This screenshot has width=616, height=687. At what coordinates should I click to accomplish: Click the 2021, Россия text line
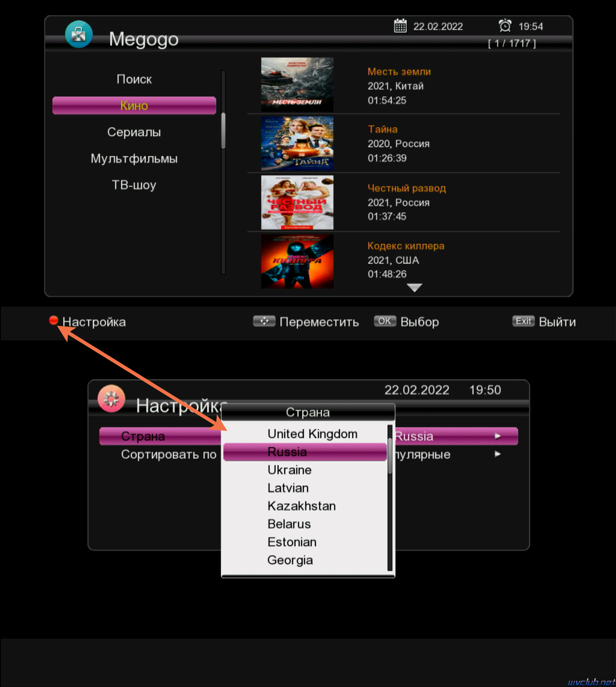pyautogui.click(x=399, y=203)
